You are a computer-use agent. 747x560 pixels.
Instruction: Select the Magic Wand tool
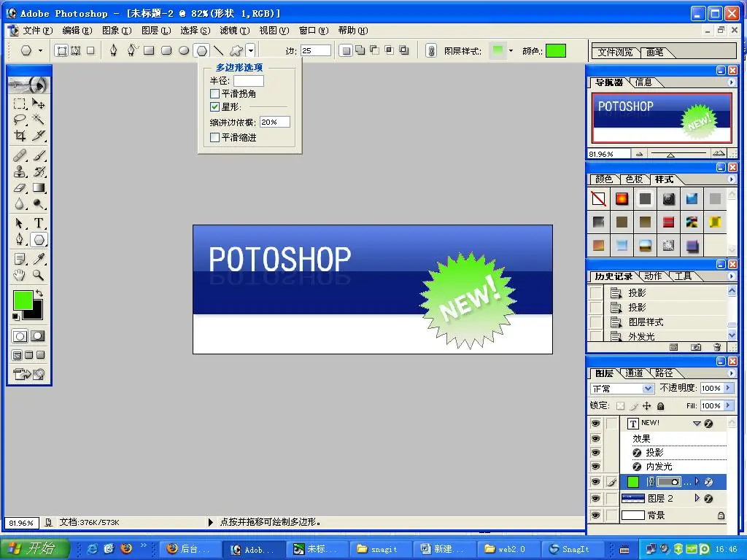39,120
